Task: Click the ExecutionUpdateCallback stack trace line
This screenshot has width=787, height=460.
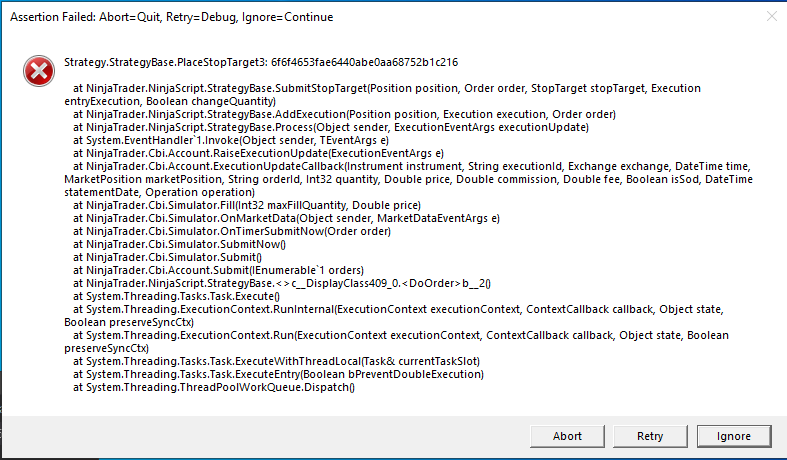Action: point(400,166)
